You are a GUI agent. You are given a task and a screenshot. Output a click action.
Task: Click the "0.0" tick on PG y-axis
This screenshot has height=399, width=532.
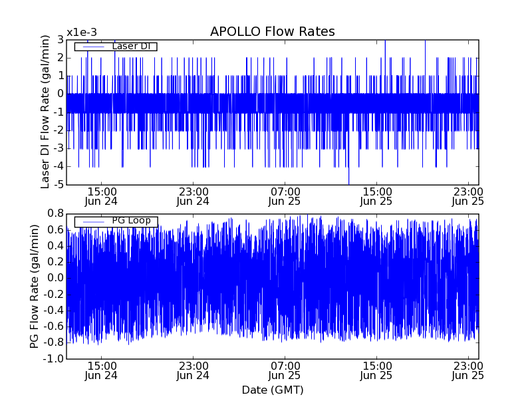tap(56, 278)
